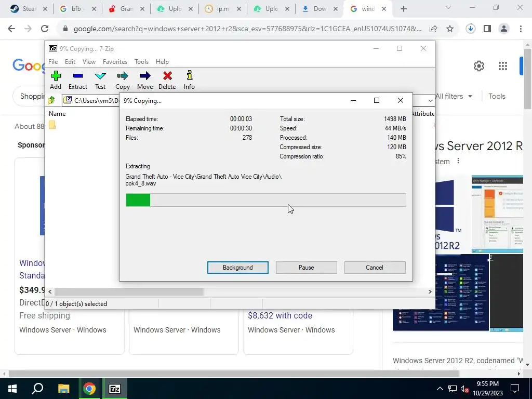Click the 7-Zip taskbar icon
532x399 pixels.
(115, 389)
